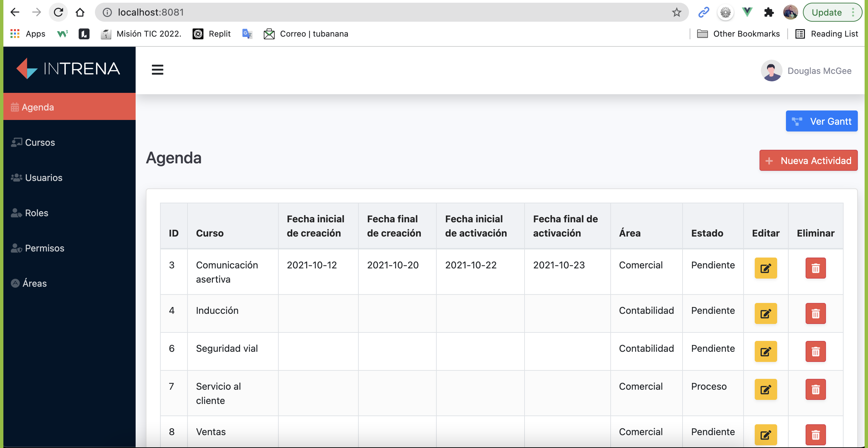Open the Permisos page
The height and width of the screenshot is (448, 868).
click(44, 248)
